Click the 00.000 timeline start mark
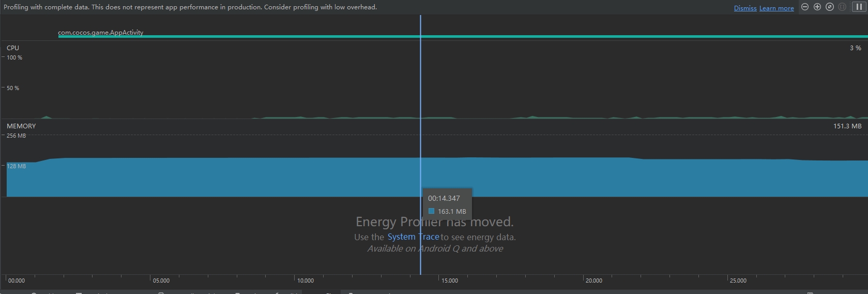The width and height of the screenshot is (868, 294). pos(17,281)
